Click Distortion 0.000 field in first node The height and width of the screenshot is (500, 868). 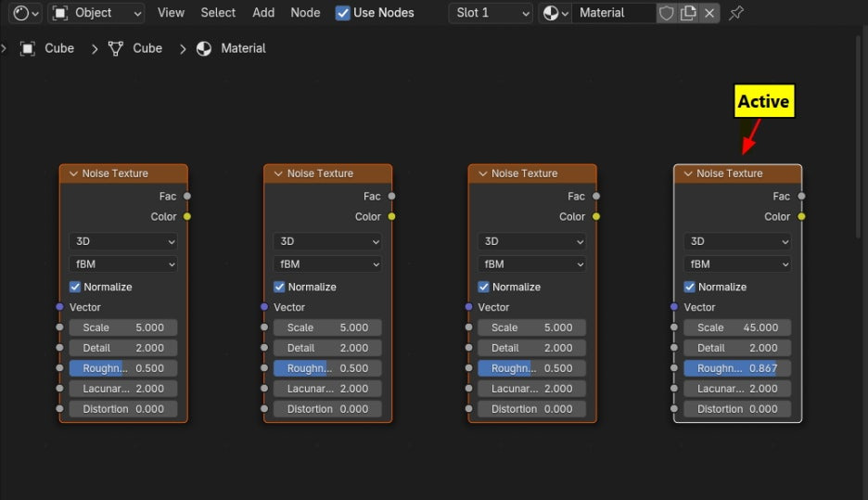click(x=123, y=409)
